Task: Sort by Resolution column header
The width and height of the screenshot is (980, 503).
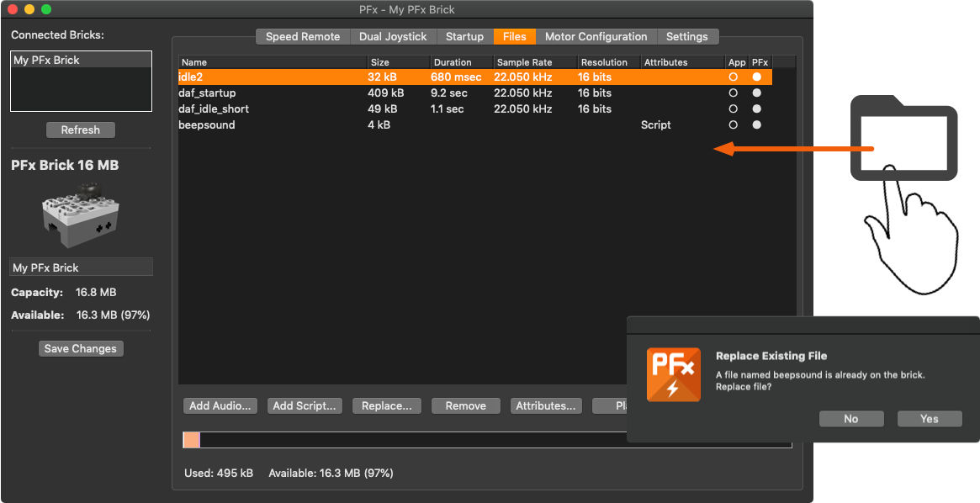Action: pos(609,62)
